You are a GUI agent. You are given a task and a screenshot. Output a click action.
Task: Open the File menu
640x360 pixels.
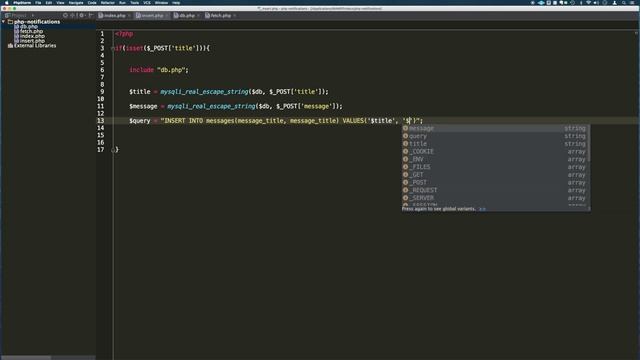point(38,2)
